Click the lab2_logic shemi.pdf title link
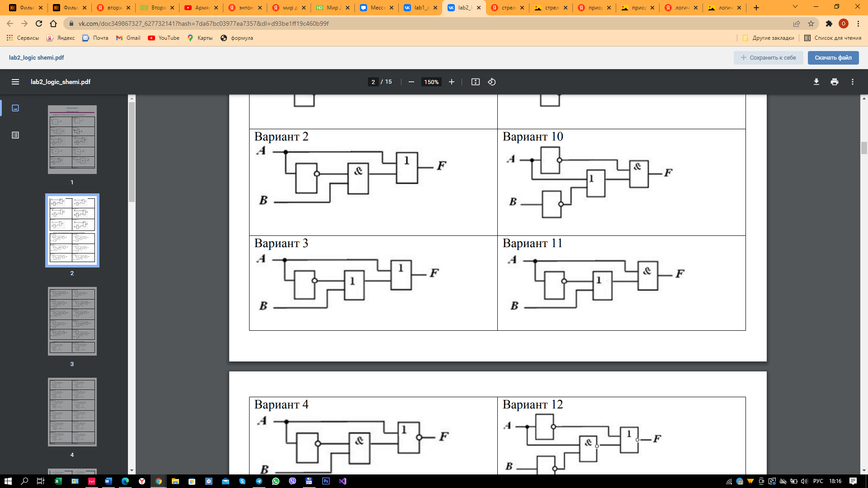The height and width of the screenshot is (488, 868). click(36, 57)
